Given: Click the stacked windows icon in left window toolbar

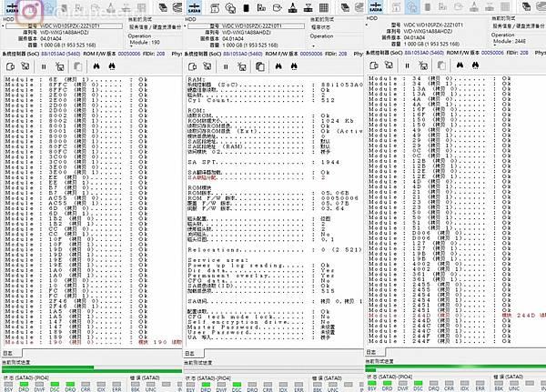Looking at the screenshot, I should click(163, 7).
